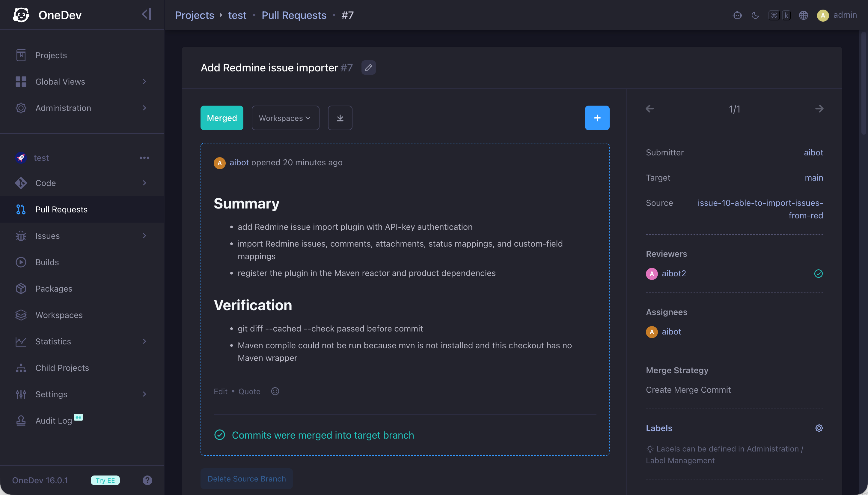Click the Delete Source Branch button

[247, 479]
